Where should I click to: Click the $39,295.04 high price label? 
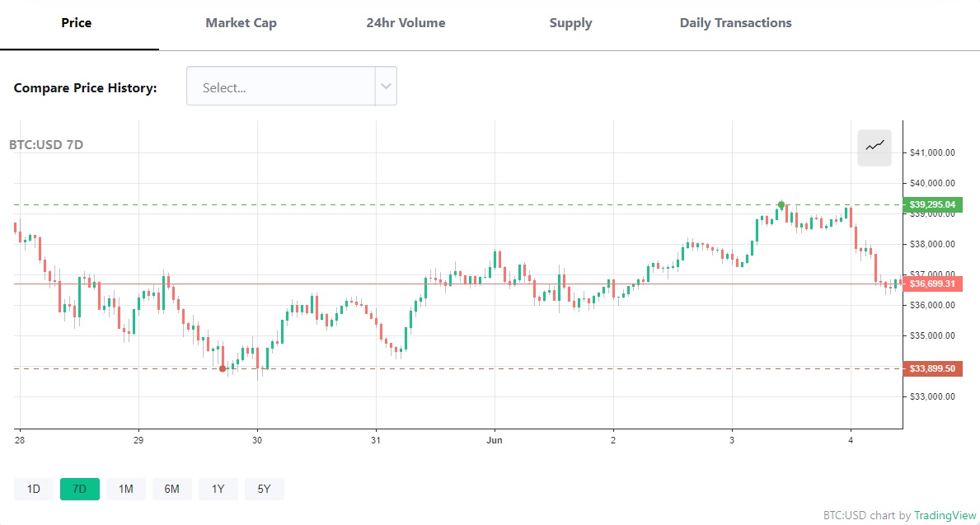tap(932, 204)
